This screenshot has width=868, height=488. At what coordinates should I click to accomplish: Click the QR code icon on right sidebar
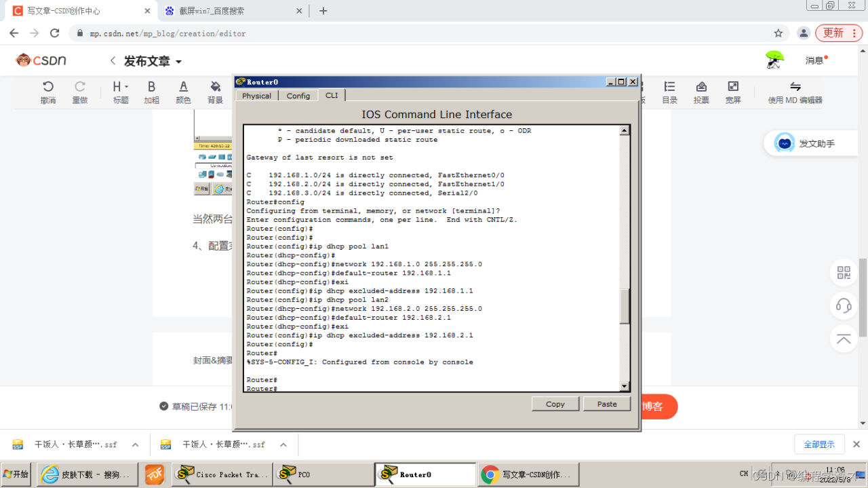click(844, 273)
